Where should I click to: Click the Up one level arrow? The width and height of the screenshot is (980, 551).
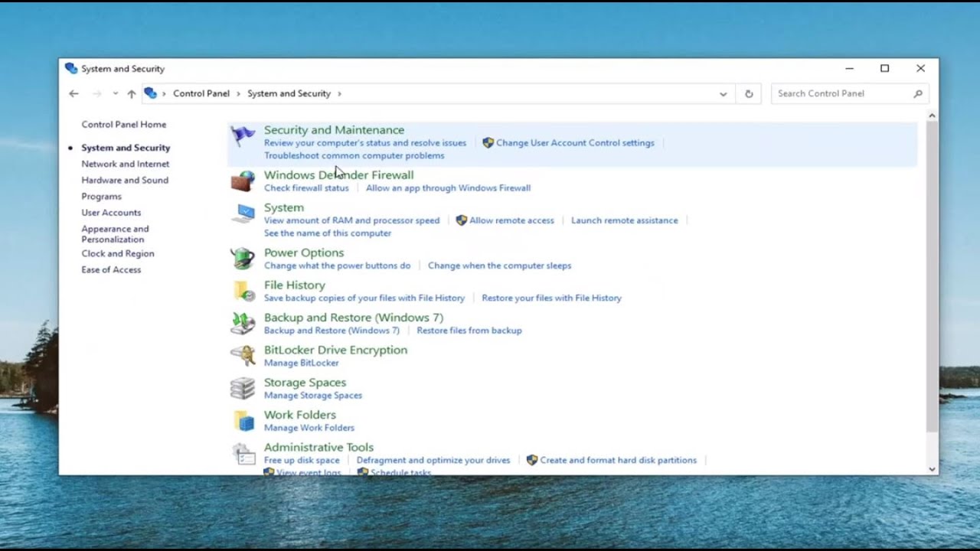click(x=132, y=93)
